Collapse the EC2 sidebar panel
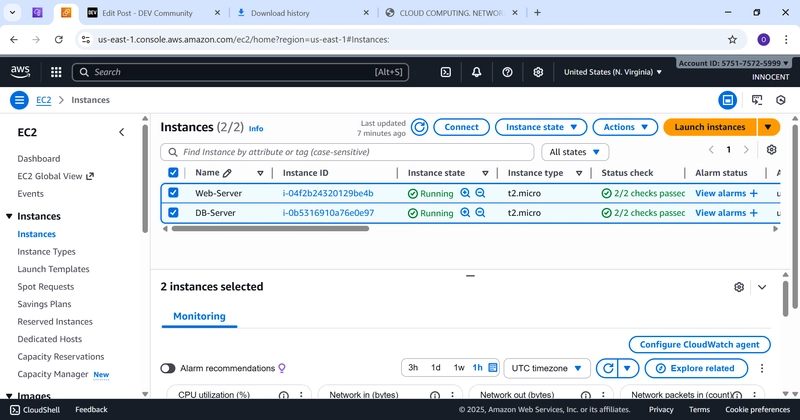This screenshot has width=800, height=420. [x=121, y=132]
